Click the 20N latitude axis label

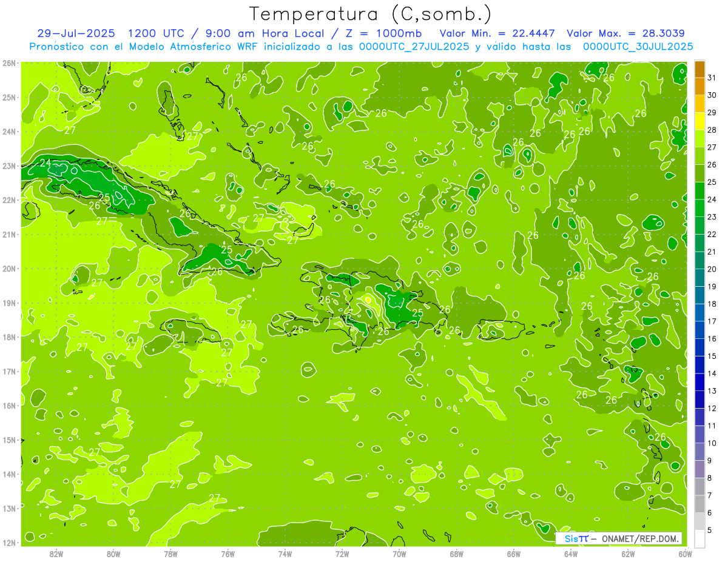point(9,269)
